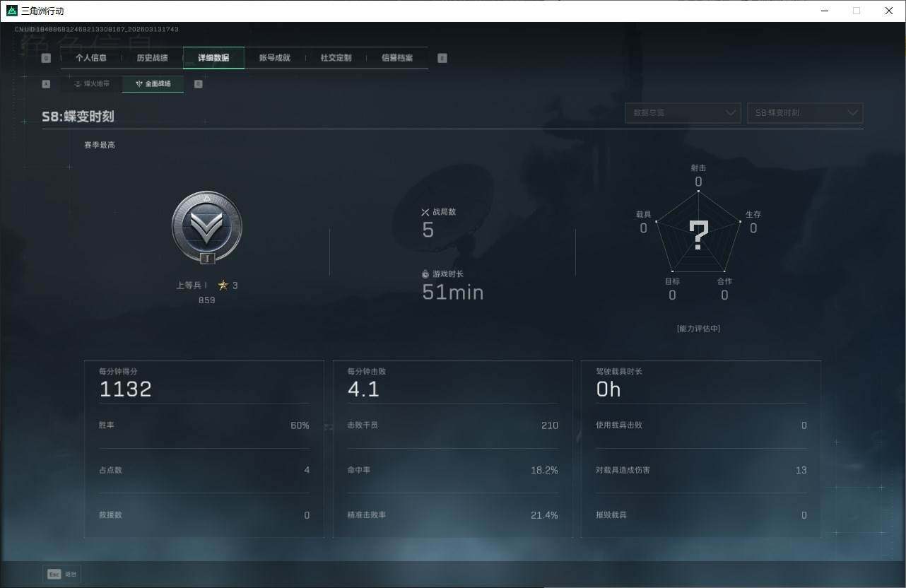This screenshot has height=588, width=906.
Task: Click the Q previous-tab key icon
Action: 46,58
